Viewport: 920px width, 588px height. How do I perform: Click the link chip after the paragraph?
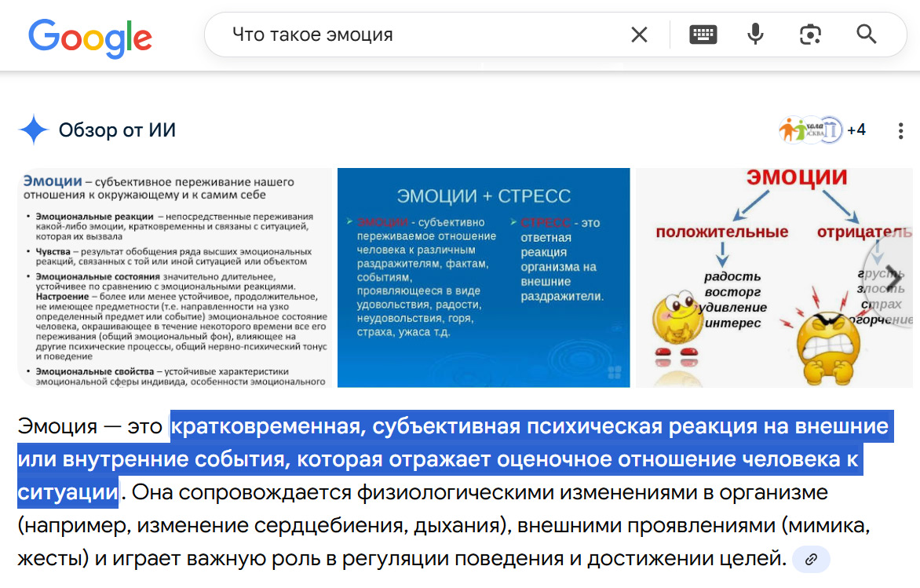(811, 560)
